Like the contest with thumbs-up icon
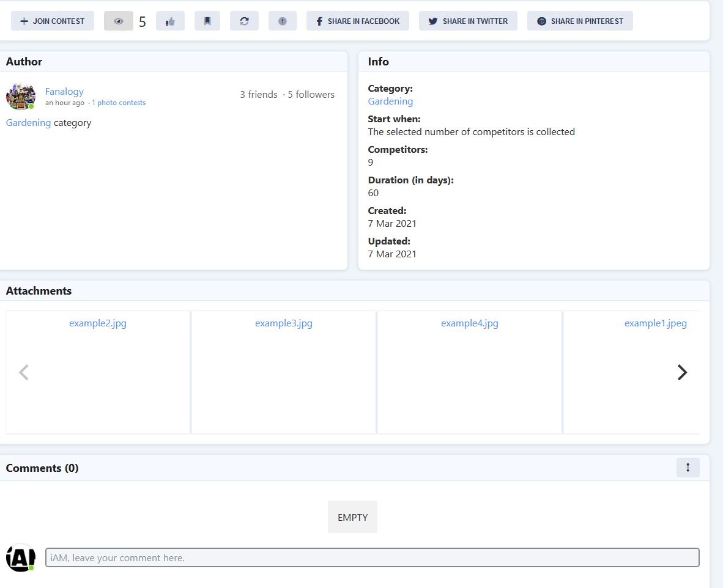The image size is (723, 588). click(170, 21)
